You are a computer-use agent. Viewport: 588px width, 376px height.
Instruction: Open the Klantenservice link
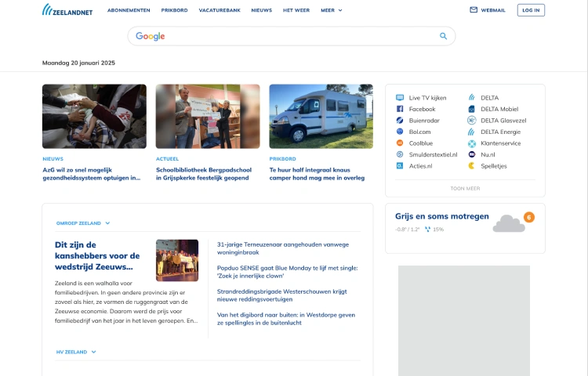tap(501, 143)
